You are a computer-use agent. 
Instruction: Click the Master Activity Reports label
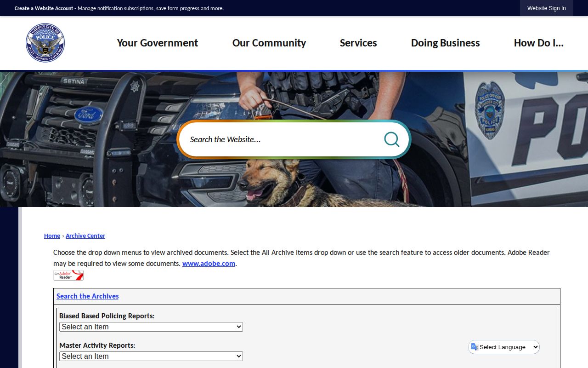click(97, 345)
